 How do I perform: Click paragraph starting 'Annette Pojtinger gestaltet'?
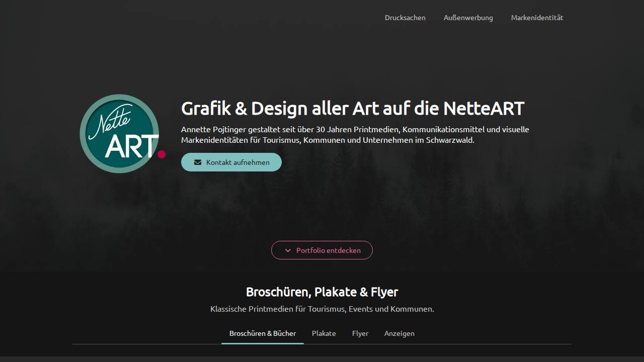tap(355, 135)
